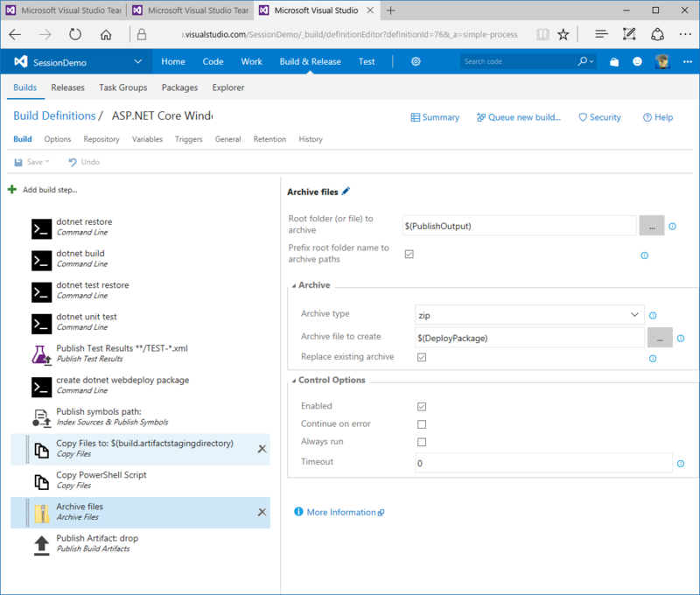
Task: Show info for Archive type
Action: click(653, 316)
